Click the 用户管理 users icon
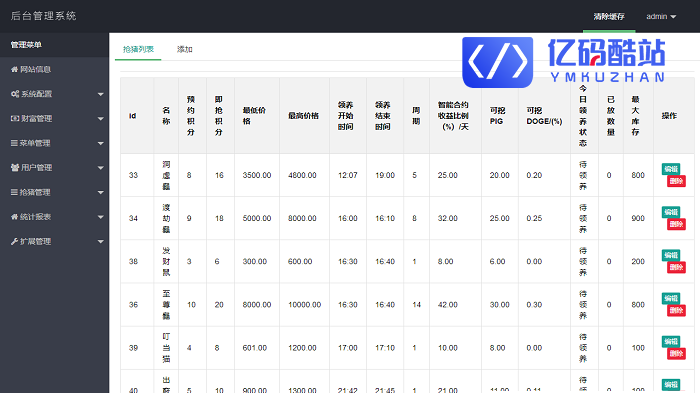 click(x=15, y=167)
